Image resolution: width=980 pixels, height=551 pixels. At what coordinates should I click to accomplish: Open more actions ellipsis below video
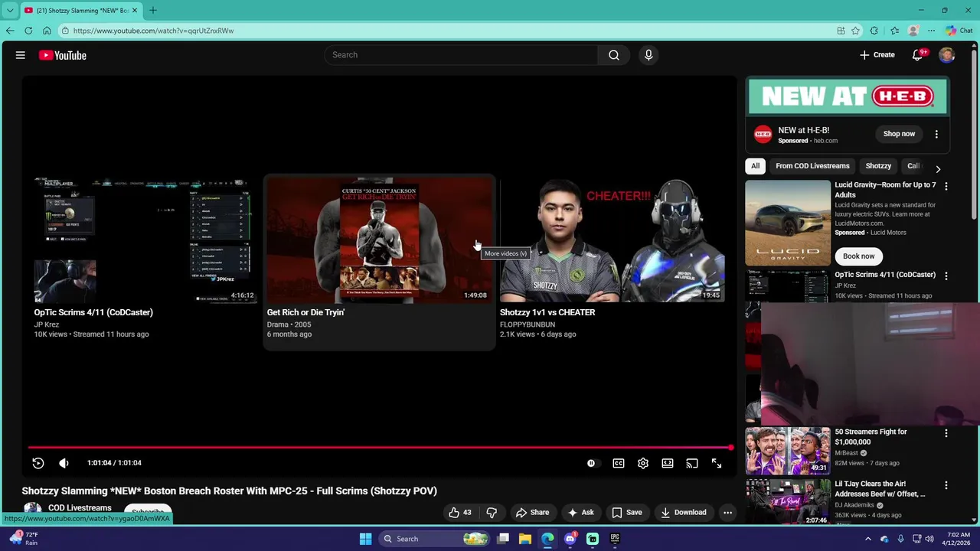pos(728,513)
